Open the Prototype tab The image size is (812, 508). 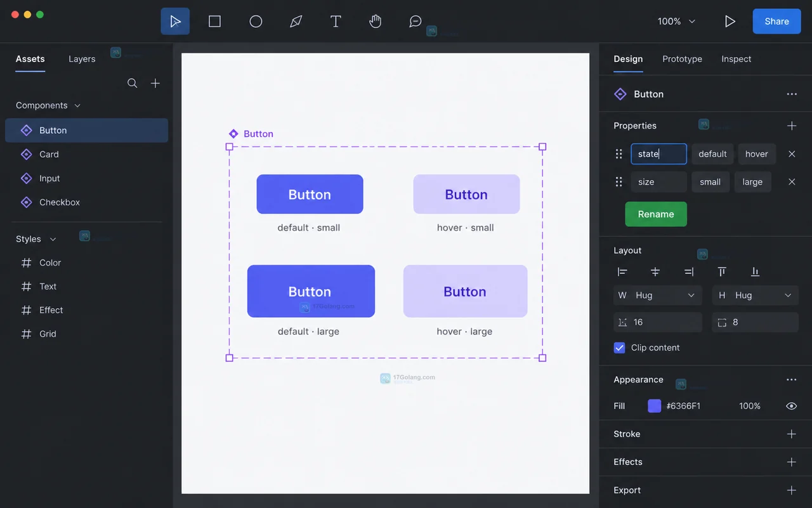(x=682, y=59)
